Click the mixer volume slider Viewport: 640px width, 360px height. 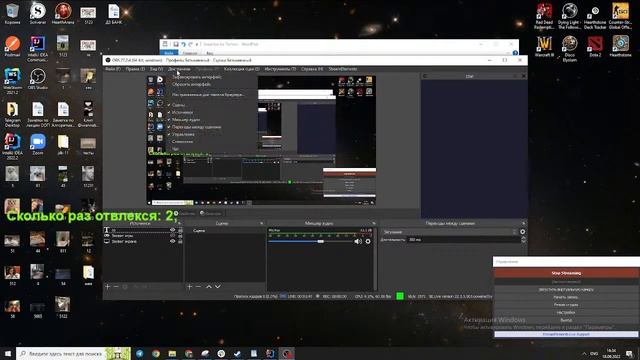pyautogui.click(x=310, y=241)
